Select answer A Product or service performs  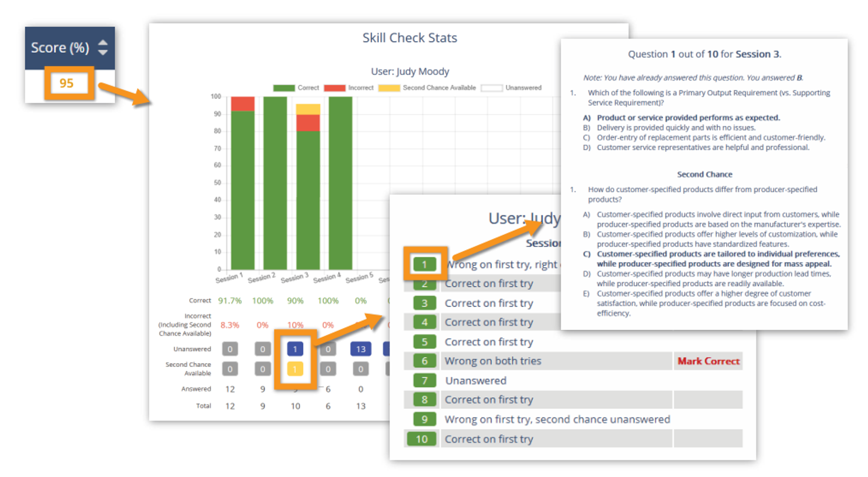click(688, 118)
